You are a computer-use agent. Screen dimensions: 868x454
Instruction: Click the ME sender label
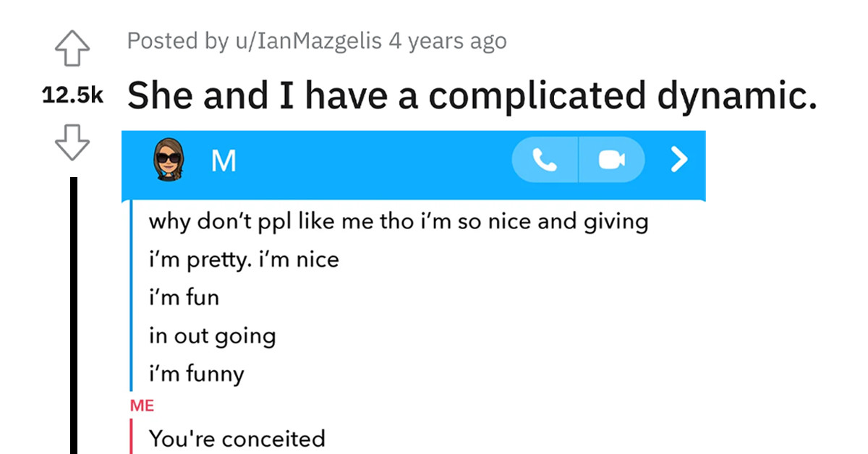click(x=142, y=406)
